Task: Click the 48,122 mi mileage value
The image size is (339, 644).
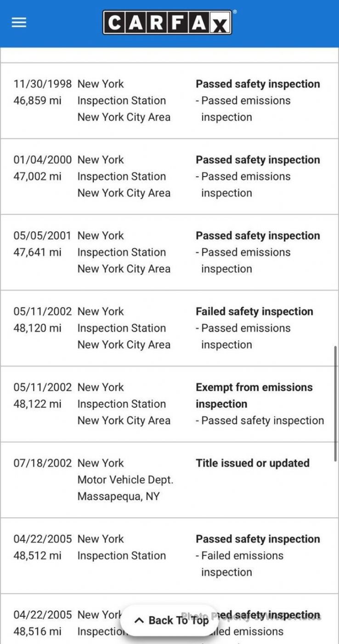Action: (x=37, y=404)
